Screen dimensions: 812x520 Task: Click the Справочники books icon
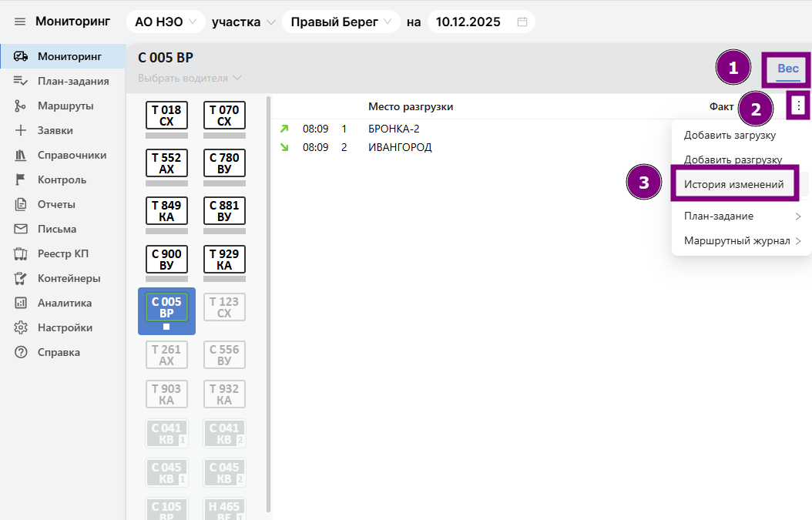pos(21,155)
